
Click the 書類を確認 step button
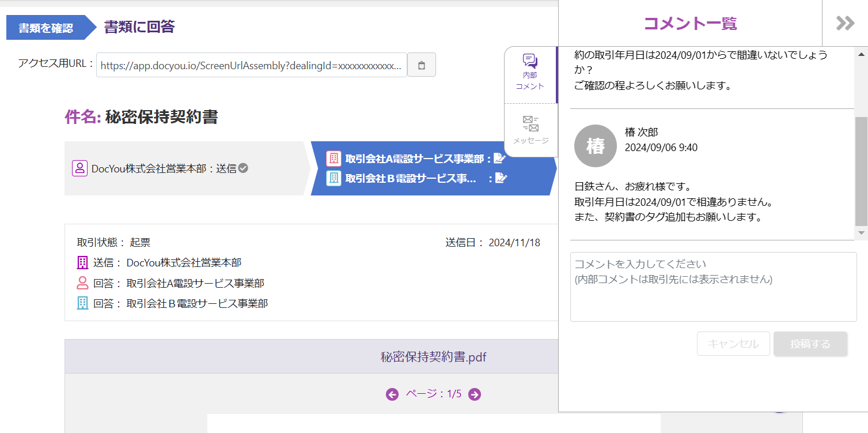(x=46, y=28)
